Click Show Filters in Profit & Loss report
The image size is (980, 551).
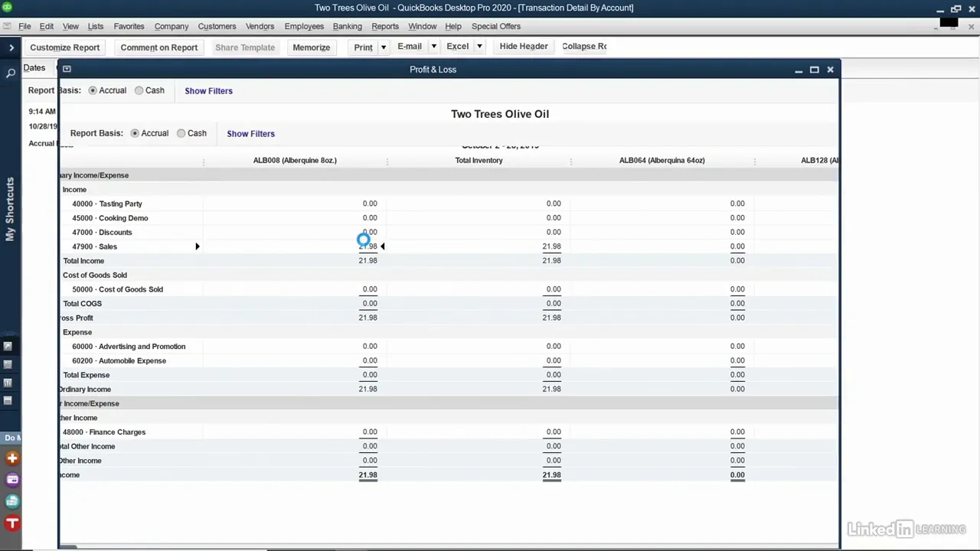[x=250, y=134]
